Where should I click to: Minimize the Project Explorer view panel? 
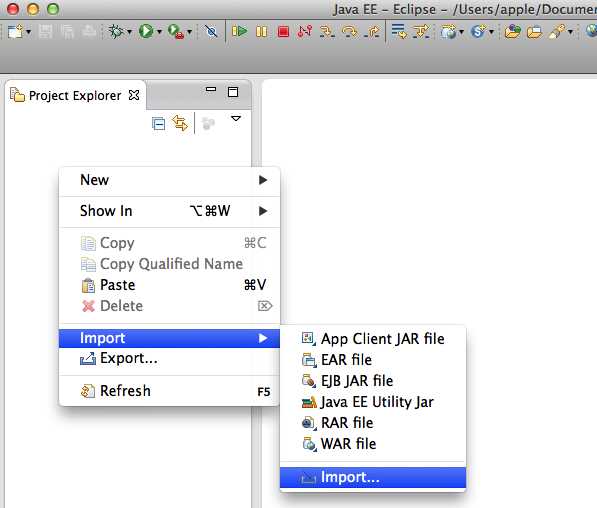(211, 89)
